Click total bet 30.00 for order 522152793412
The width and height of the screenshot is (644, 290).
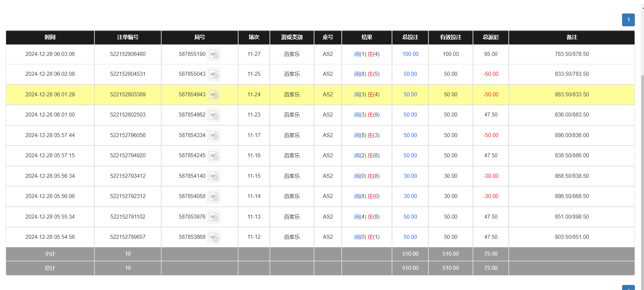(410, 176)
